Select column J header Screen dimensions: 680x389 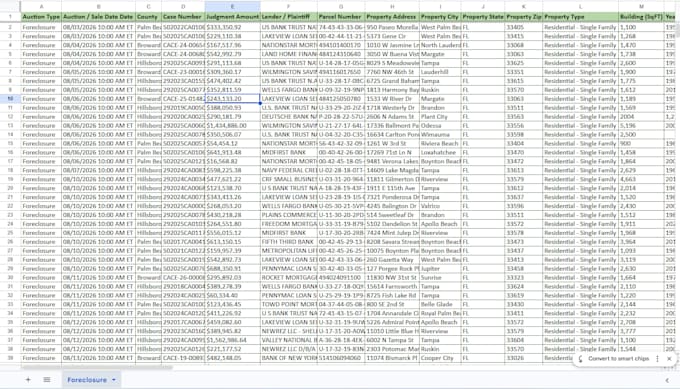(483, 6)
